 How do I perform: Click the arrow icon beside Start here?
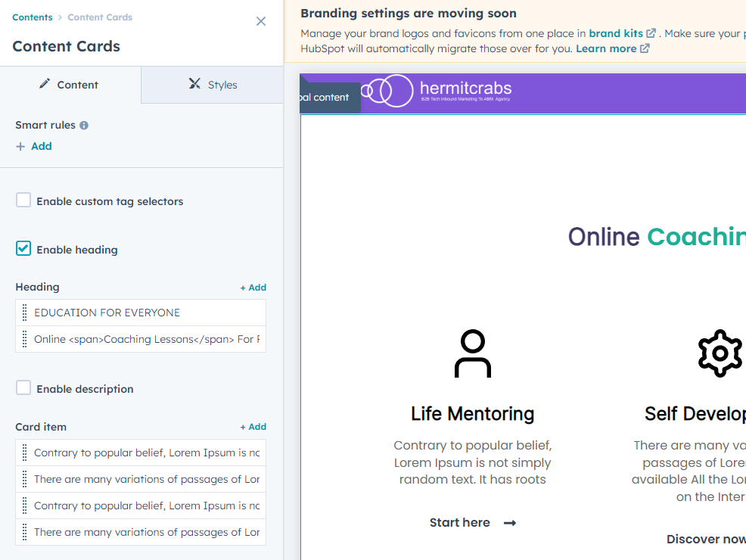[x=510, y=523]
